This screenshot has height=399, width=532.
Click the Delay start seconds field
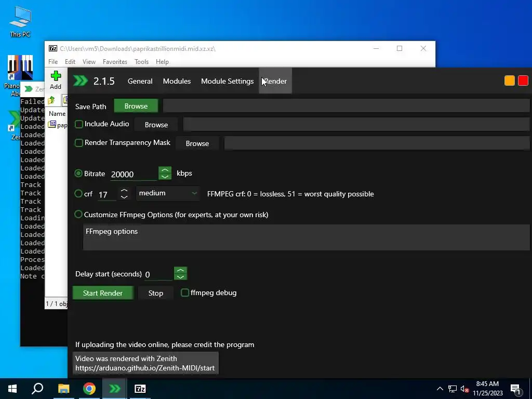pos(159,274)
